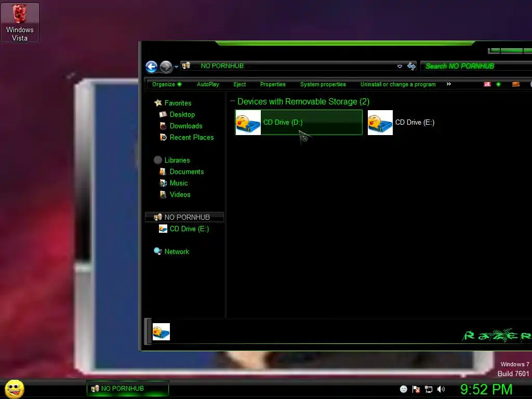Image resolution: width=532 pixels, height=399 pixels.
Task: Open Downloads under Favorites
Action: click(186, 126)
